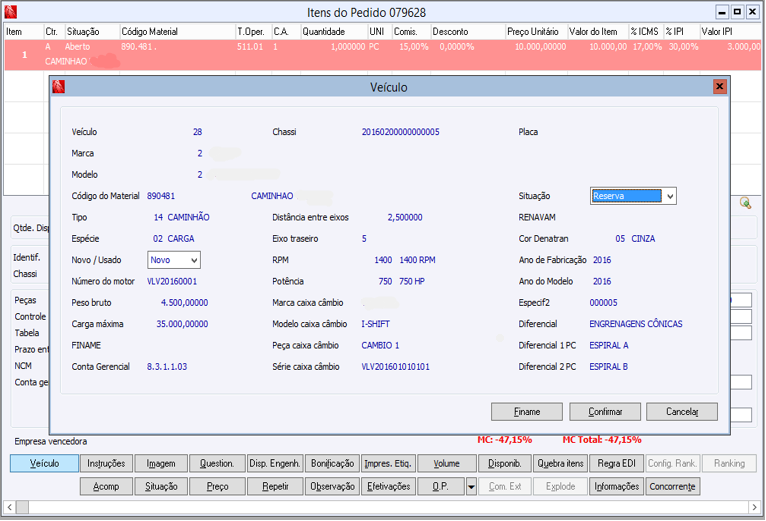766x521 pixels.
Task: Click the Question. button
Action: (x=217, y=463)
